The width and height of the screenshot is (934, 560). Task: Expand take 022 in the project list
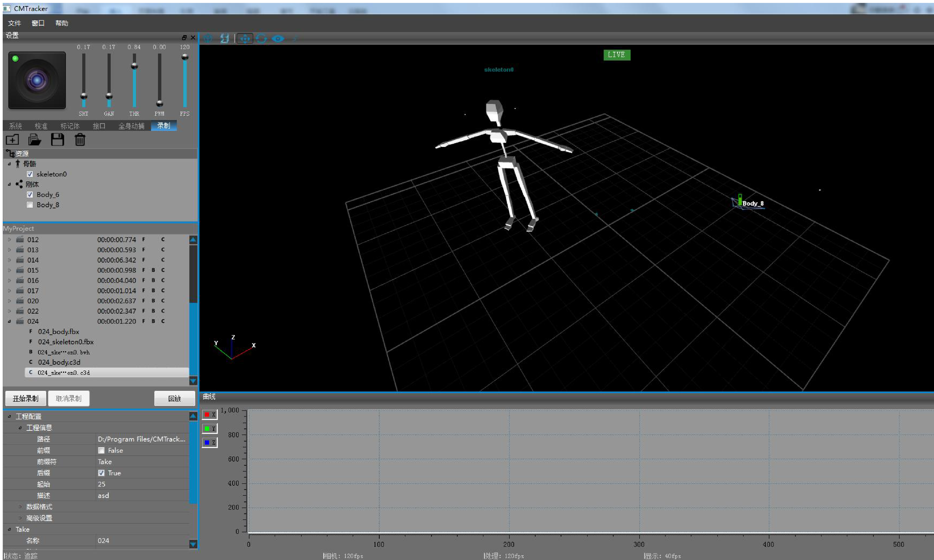click(x=9, y=311)
